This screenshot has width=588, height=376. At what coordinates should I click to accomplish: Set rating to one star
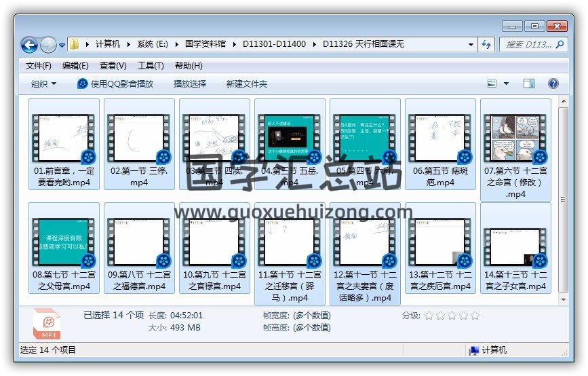429,316
